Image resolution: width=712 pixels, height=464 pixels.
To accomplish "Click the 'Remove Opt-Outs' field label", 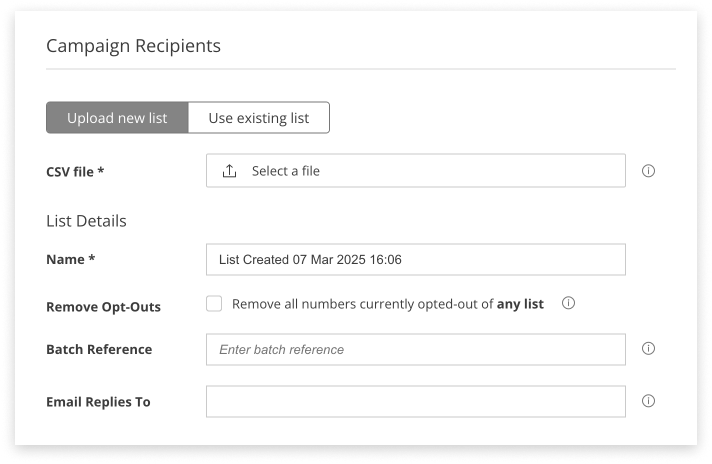I will [103, 307].
